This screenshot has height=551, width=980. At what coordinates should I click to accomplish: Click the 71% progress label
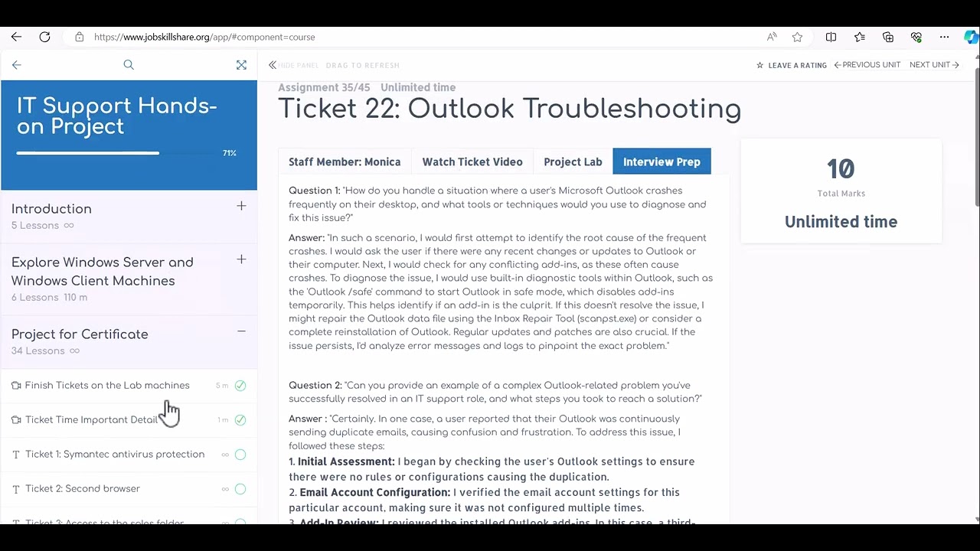[230, 153]
